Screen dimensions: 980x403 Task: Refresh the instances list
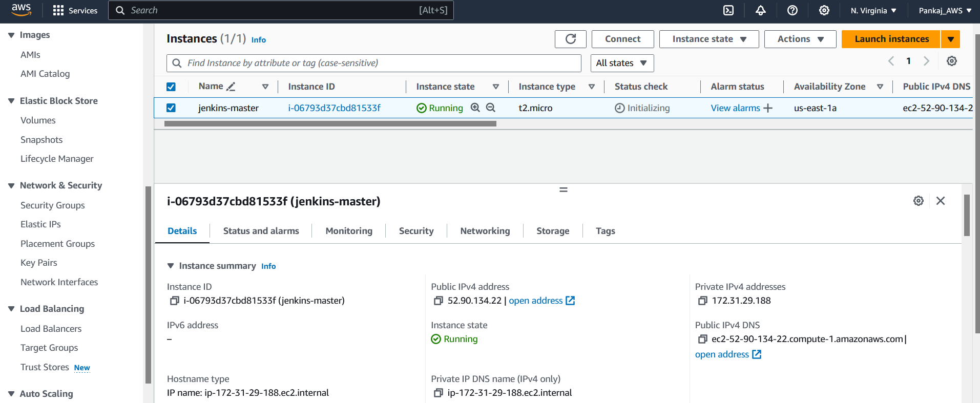click(571, 39)
